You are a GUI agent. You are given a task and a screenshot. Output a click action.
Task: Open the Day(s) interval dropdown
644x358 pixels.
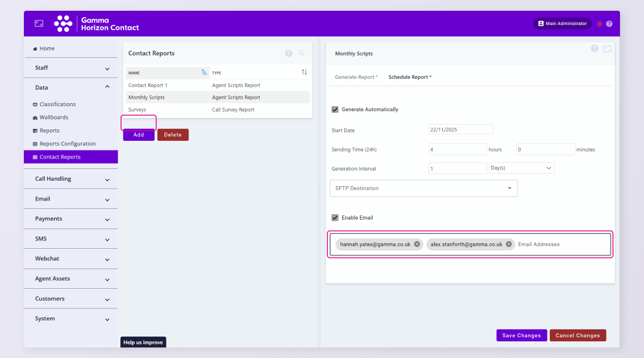coord(522,168)
